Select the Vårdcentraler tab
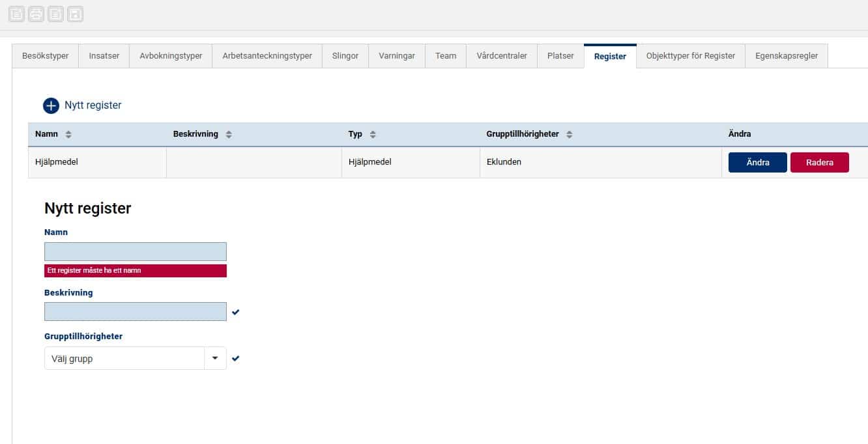Image resolution: width=868 pixels, height=444 pixels. point(501,56)
